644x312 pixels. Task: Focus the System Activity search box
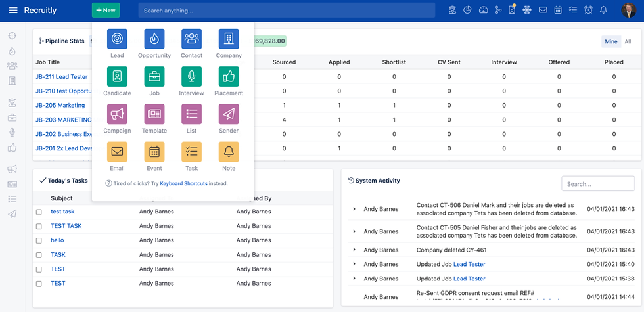pyautogui.click(x=598, y=184)
